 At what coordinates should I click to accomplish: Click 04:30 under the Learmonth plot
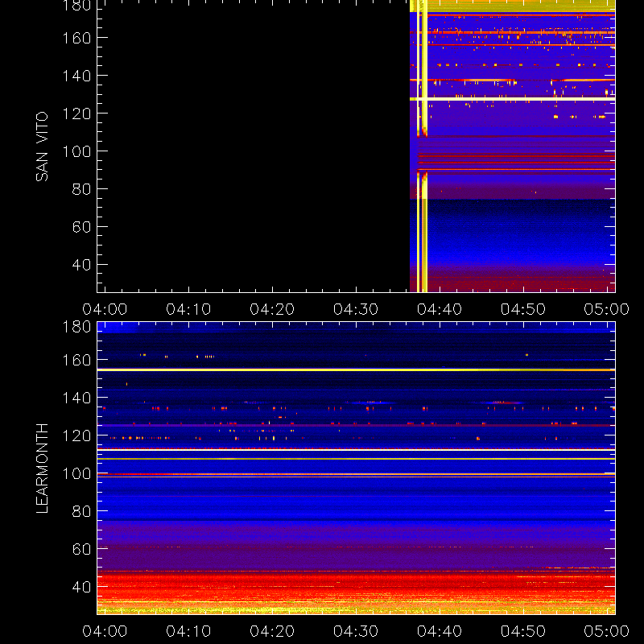tap(356, 631)
